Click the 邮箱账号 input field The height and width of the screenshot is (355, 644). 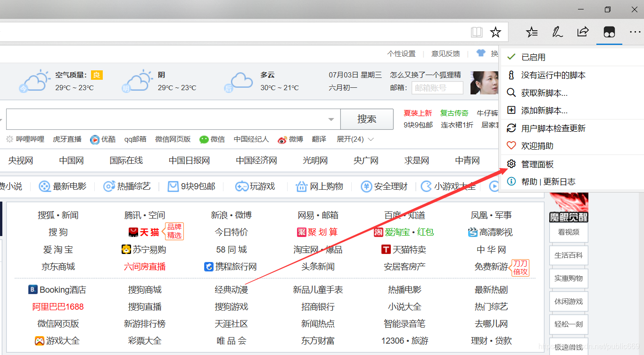click(x=438, y=88)
